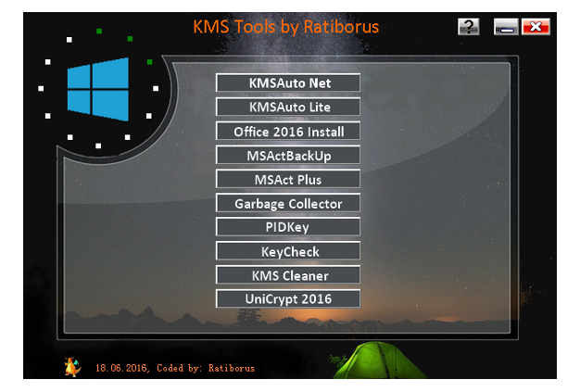
Task: Click the 'KMS Tools by Ratiborus' title
Action: [x=285, y=26]
